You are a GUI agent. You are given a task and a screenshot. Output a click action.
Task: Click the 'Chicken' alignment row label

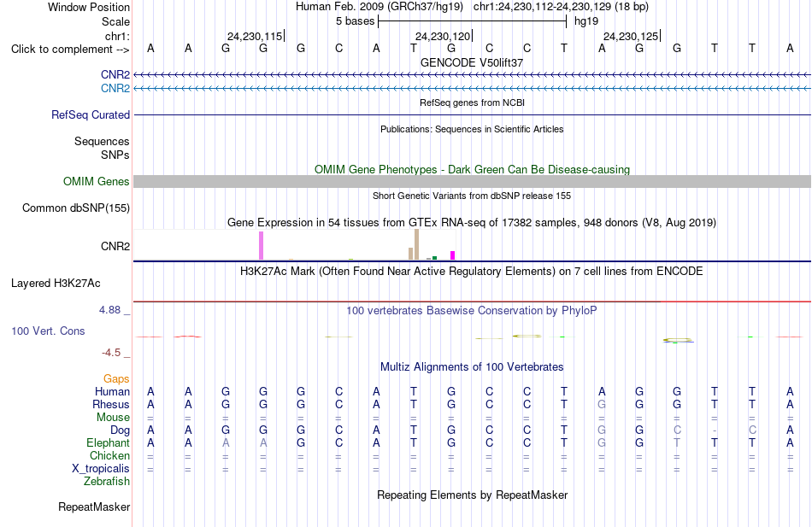click(109, 456)
